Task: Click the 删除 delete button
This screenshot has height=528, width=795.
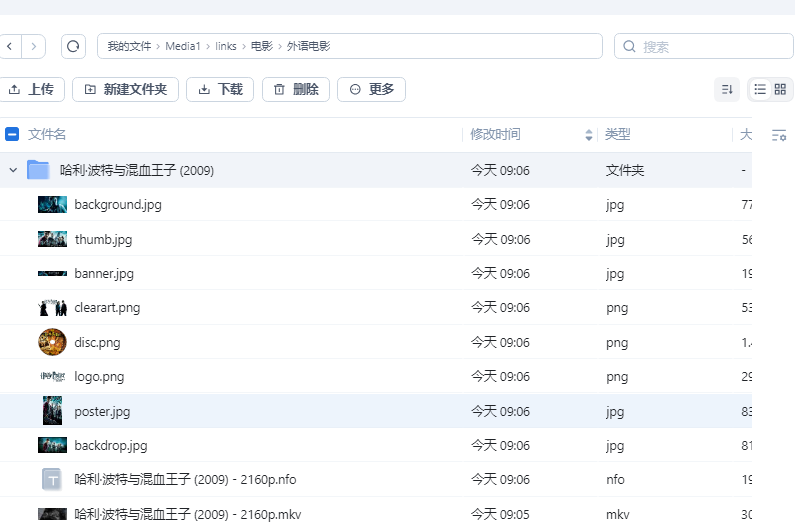Action: tap(296, 89)
